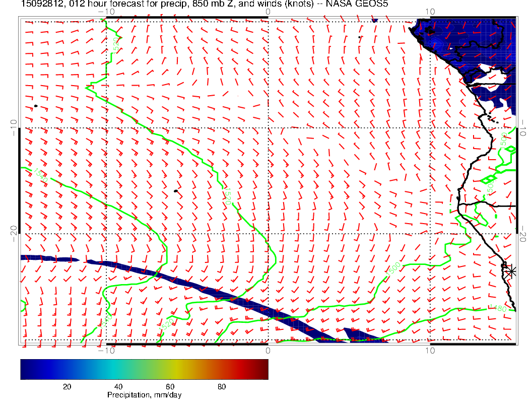Click the small island dot near the 1520 label
Screen dimensions: 532x411
[x=175, y=191]
